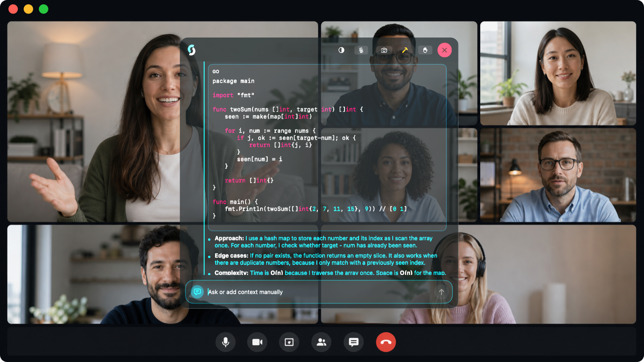
Task: Click the 'fmt.Println(twoSum' code line
Action: tap(316, 209)
